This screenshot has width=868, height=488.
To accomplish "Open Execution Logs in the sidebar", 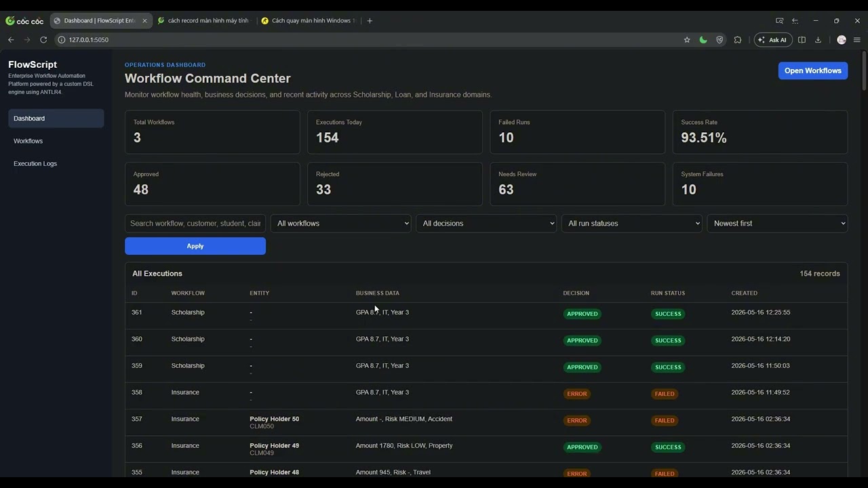I will point(56,163).
